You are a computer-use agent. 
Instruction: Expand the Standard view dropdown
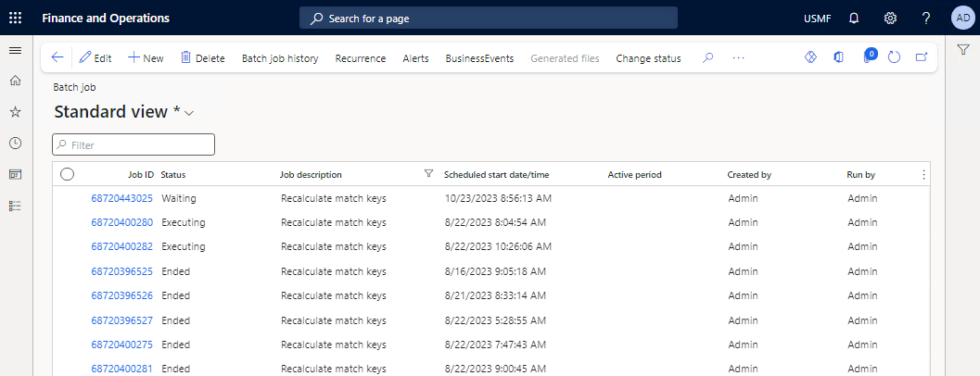(x=189, y=113)
